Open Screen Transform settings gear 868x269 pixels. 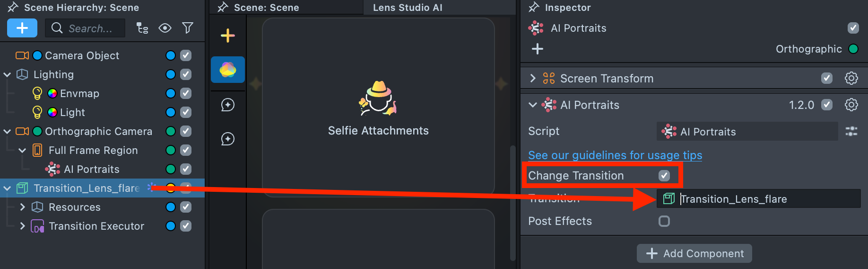click(x=851, y=78)
